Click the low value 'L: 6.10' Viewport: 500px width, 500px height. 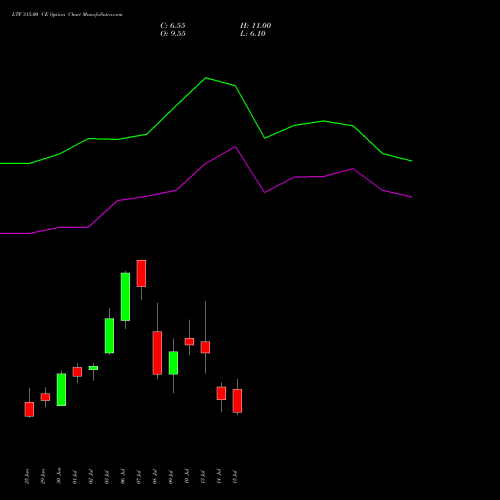point(253,34)
